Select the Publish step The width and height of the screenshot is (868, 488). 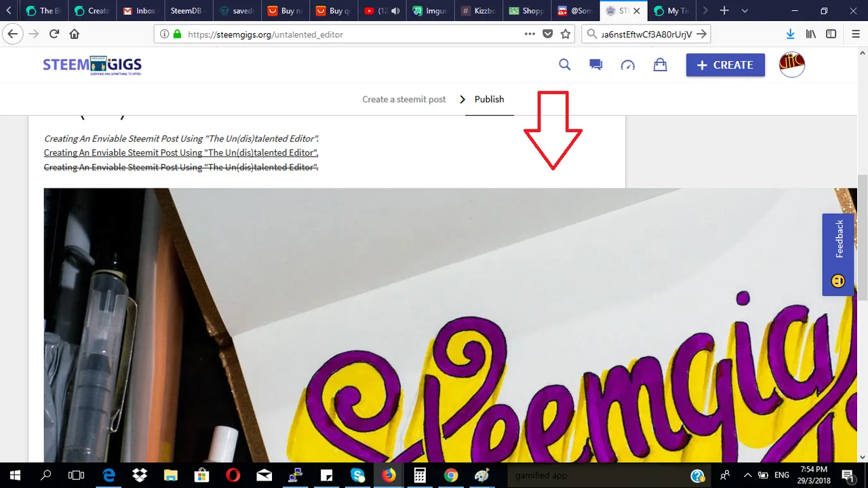point(489,99)
